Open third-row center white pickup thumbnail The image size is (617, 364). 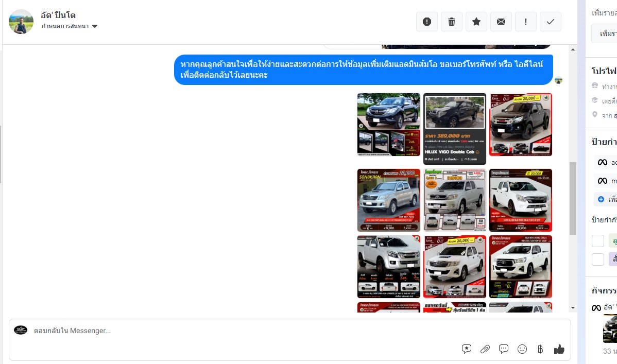(x=454, y=266)
